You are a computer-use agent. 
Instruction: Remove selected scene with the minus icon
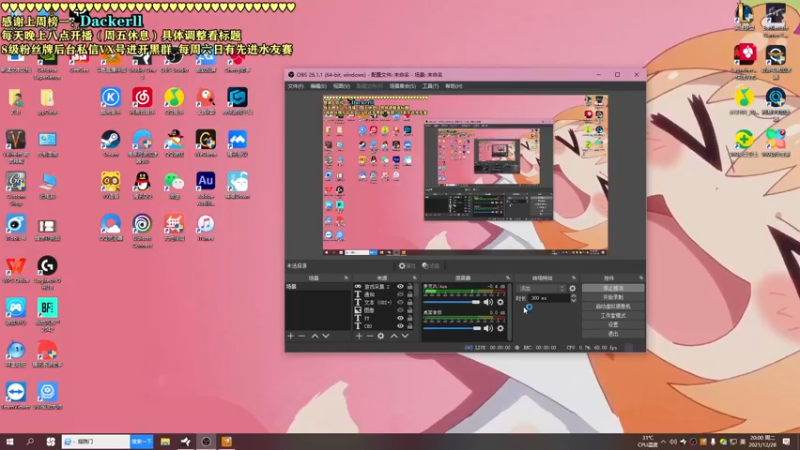point(302,336)
